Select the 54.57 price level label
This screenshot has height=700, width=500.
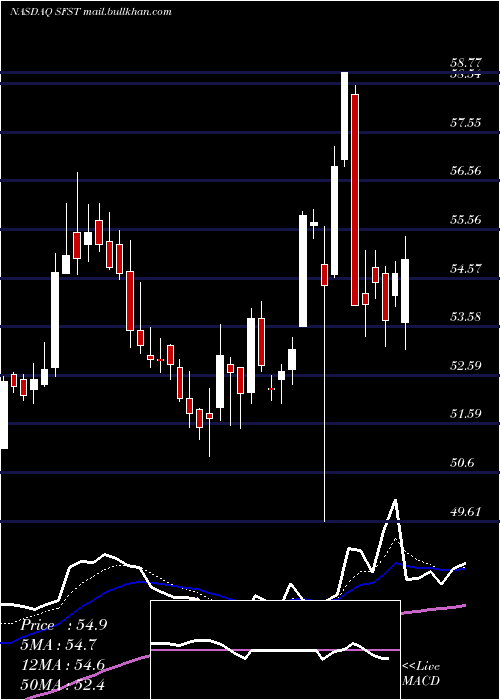pos(466,269)
